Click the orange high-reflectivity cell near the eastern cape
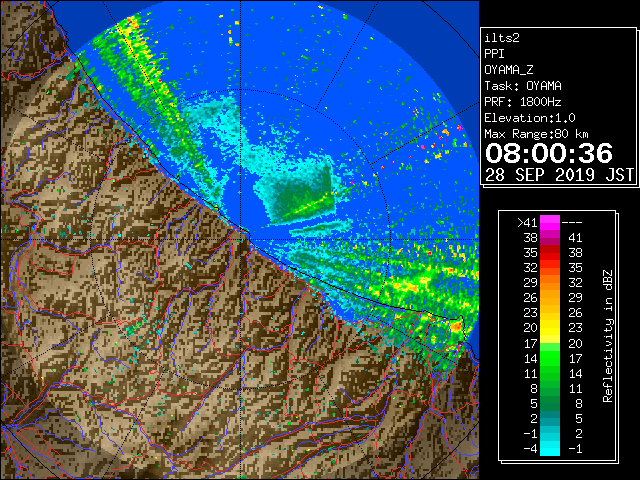640x480 pixels. pyautogui.click(x=456, y=326)
